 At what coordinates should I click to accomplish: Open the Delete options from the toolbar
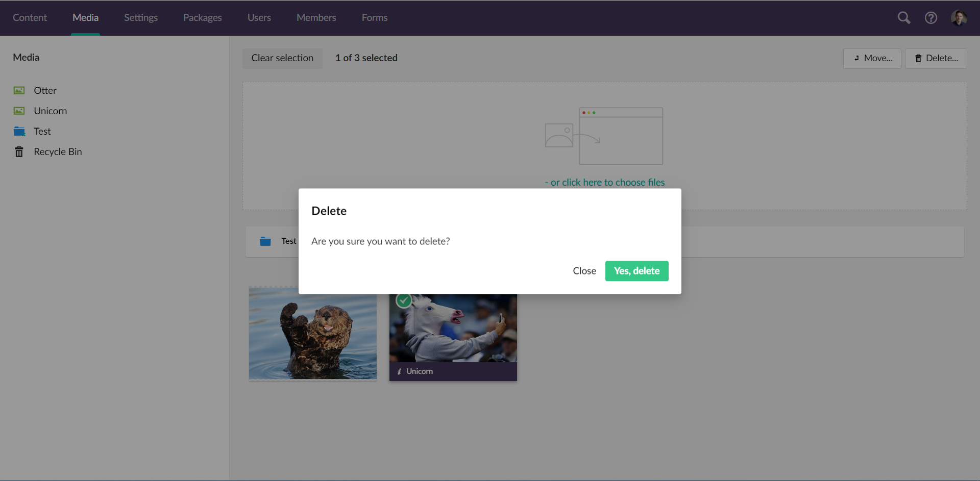[936, 58]
